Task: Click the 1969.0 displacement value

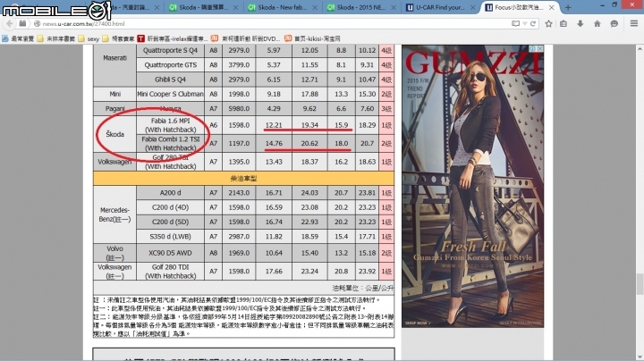Action: [239, 253]
